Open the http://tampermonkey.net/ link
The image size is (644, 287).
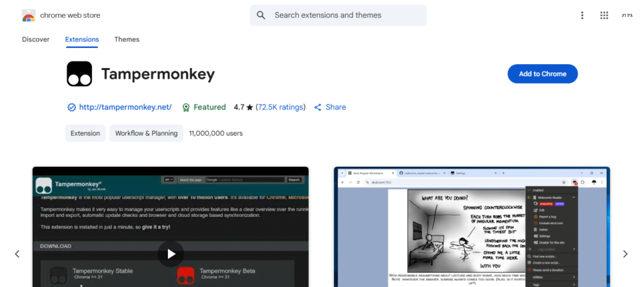[125, 107]
